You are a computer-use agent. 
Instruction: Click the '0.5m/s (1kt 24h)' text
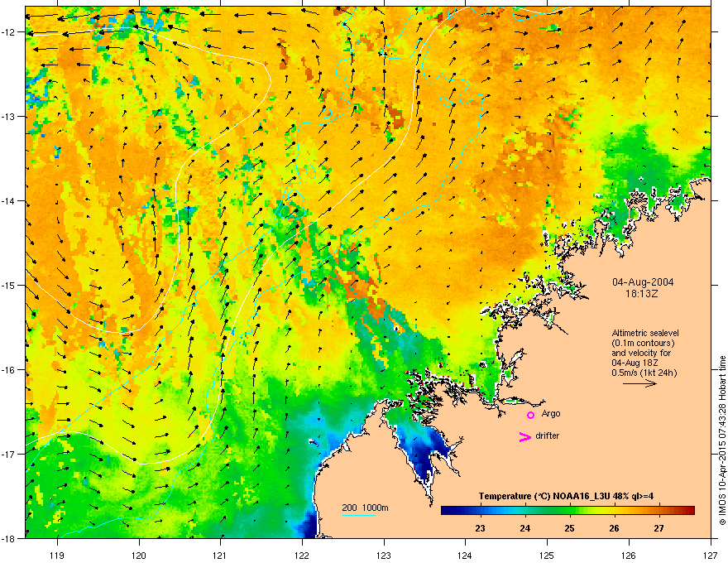click(x=644, y=373)
